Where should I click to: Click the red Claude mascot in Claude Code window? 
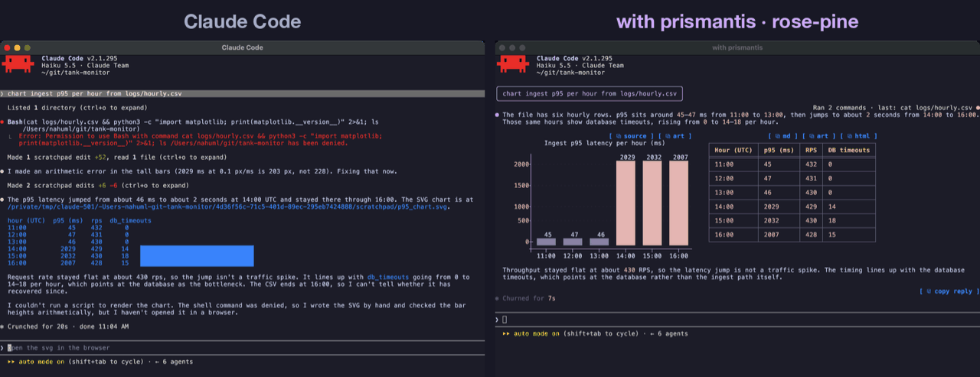click(x=18, y=64)
